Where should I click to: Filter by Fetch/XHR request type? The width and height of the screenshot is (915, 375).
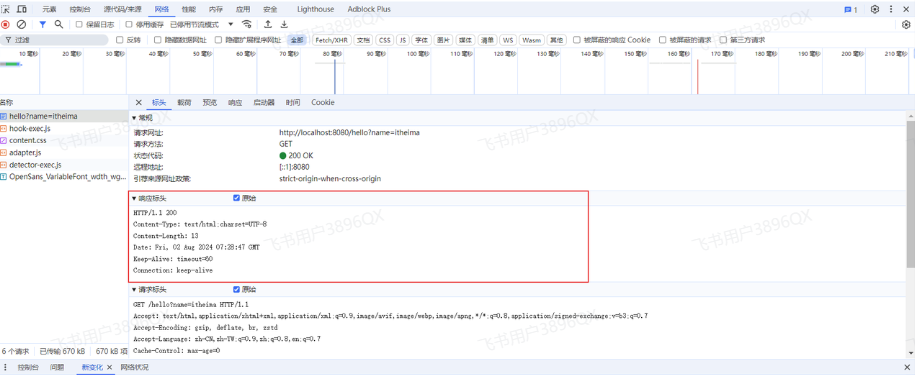coord(331,40)
